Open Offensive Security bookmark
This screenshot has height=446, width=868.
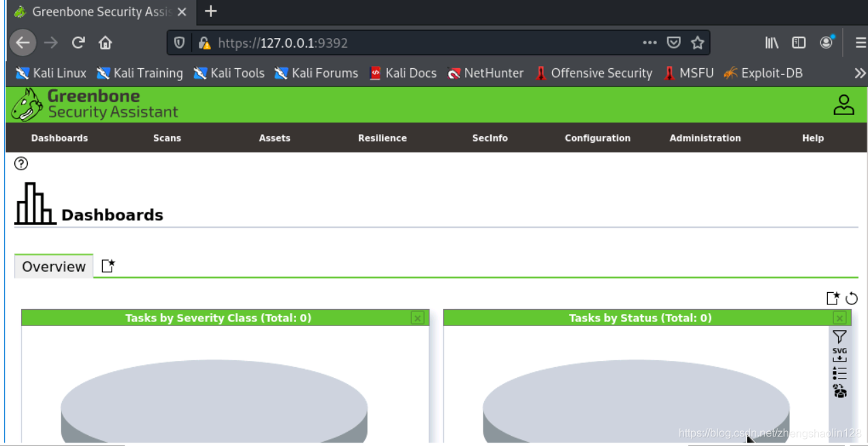pos(594,73)
